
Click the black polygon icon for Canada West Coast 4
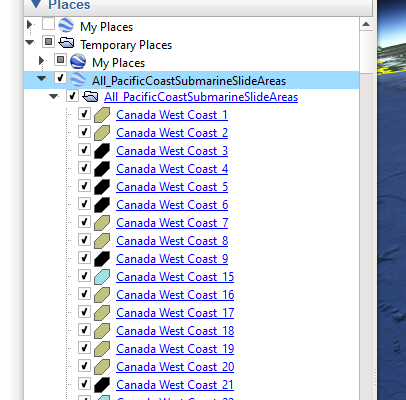(x=102, y=169)
